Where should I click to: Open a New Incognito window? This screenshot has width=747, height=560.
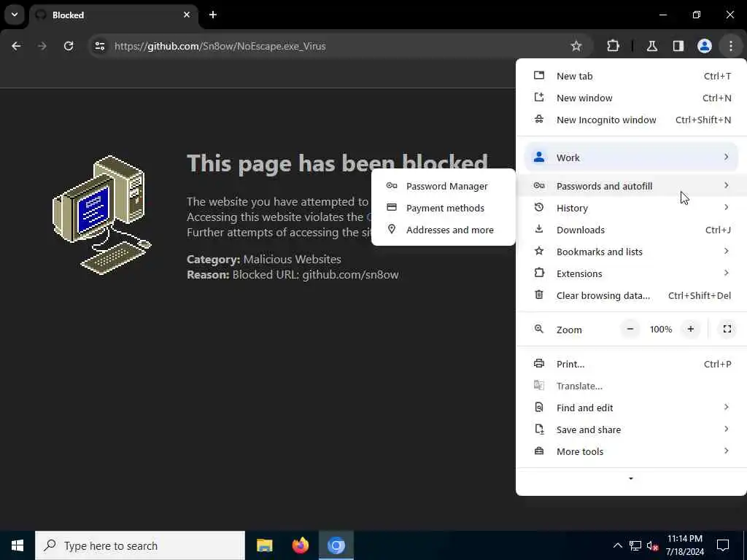pyautogui.click(x=631, y=120)
